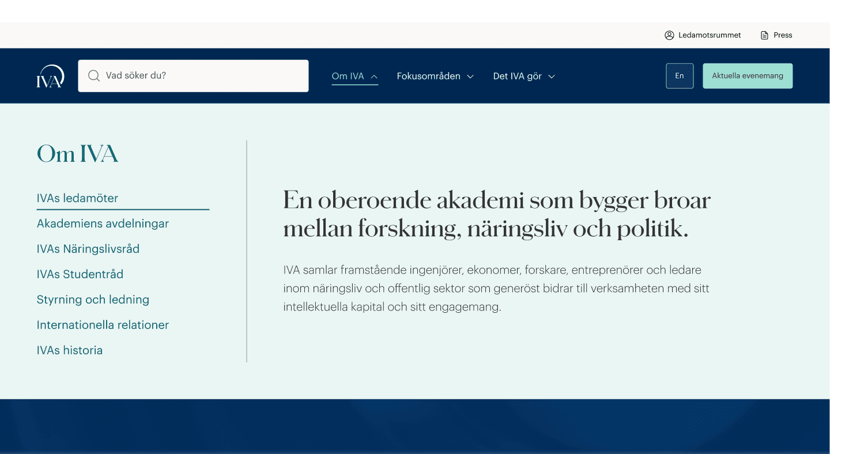This screenshot has height=454, width=868.
Task: Click the IVA logo
Action: 50,76
